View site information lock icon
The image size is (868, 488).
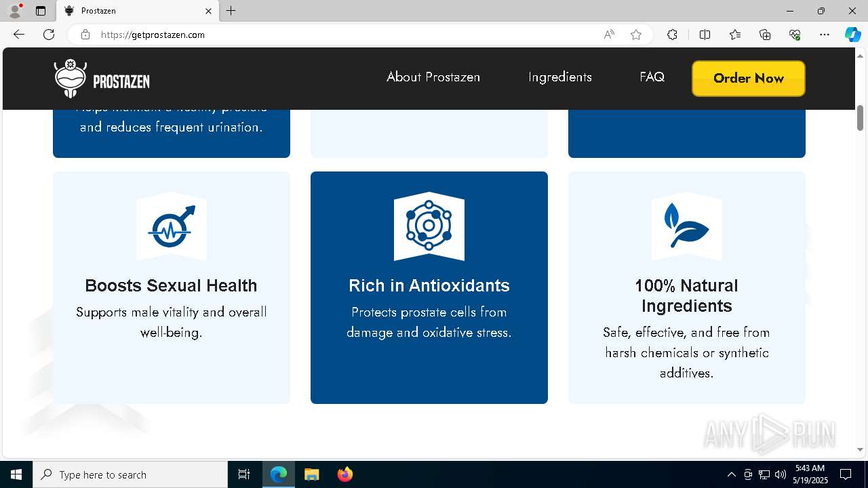point(85,35)
